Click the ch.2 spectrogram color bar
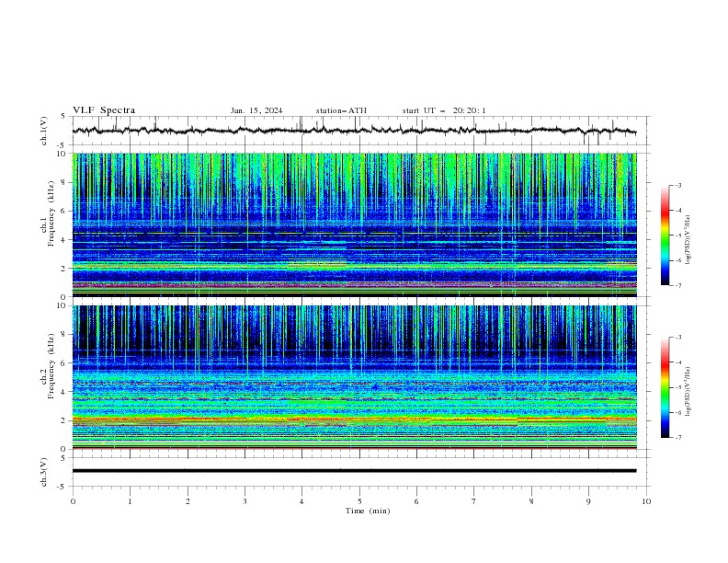This screenshot has width=728, height=563. coord(665,387)
